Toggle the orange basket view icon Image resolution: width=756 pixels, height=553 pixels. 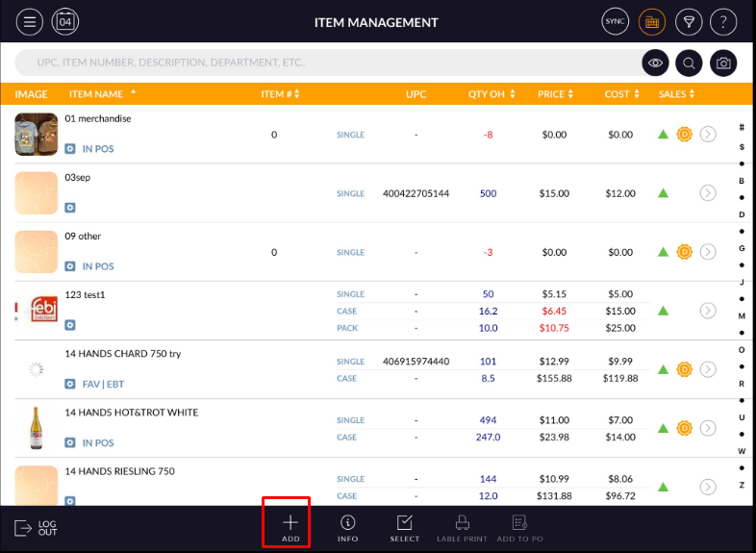652,21
